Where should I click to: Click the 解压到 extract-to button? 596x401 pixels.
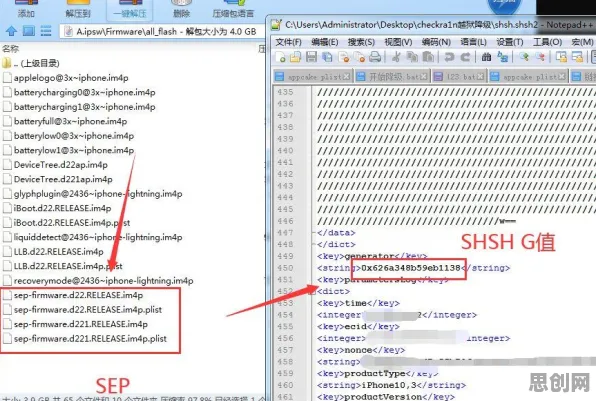pos(78,9)
